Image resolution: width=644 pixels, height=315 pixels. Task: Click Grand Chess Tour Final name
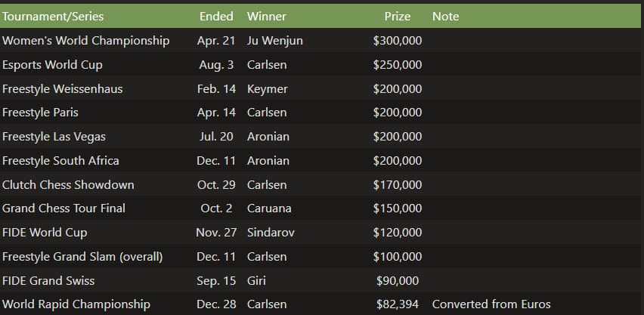[63, 208]
